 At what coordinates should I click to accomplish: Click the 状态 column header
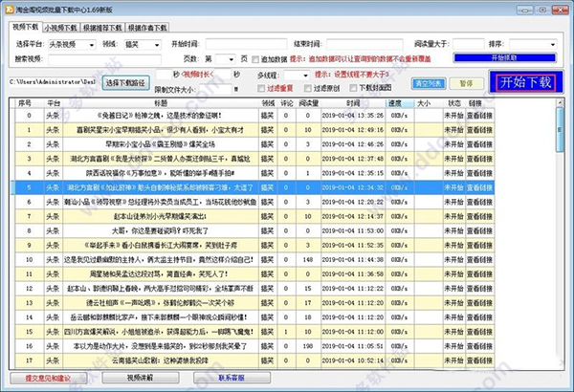pos(453,103)
